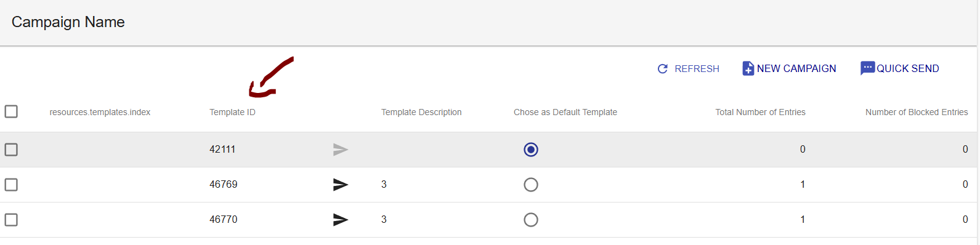The image size is (980, 245).
Task: Select the default template radio for 46769
Action: pos(531,185)
